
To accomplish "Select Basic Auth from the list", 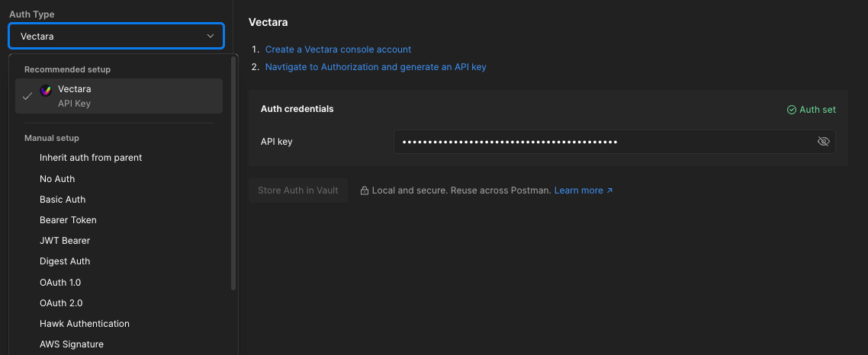I will (63, 200).
